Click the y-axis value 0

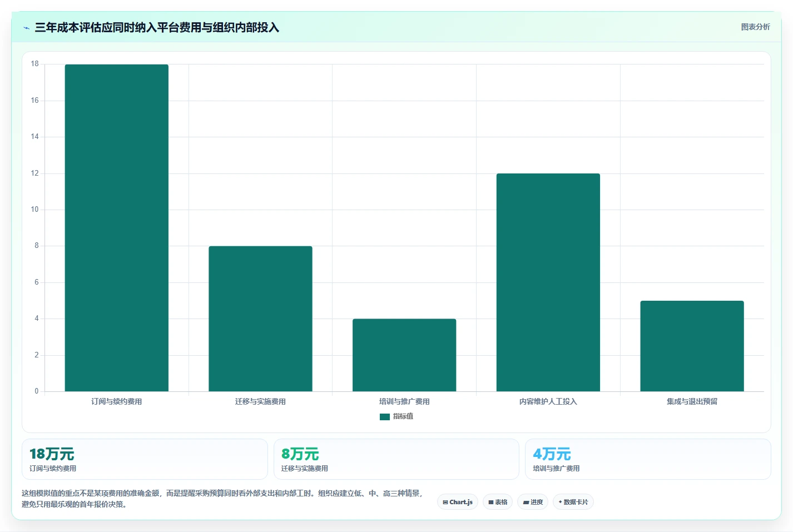pyautogui.click(x=37, y=391)
